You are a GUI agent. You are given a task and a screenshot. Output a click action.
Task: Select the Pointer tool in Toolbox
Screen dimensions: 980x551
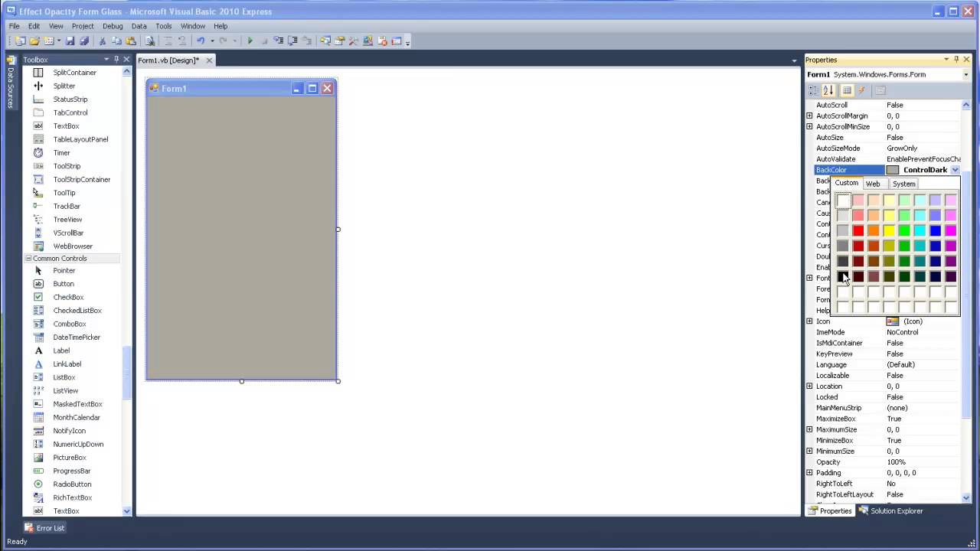(x=64, y=270)
